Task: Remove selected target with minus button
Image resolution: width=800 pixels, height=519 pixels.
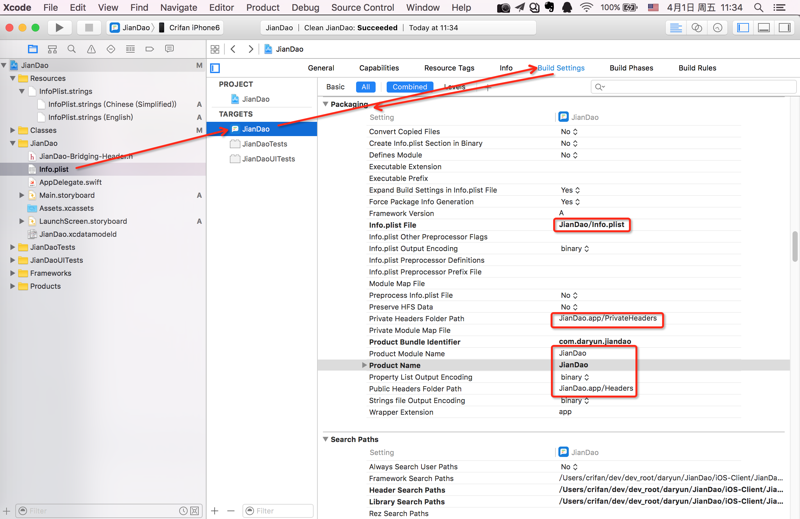Action: coord(231,511)
